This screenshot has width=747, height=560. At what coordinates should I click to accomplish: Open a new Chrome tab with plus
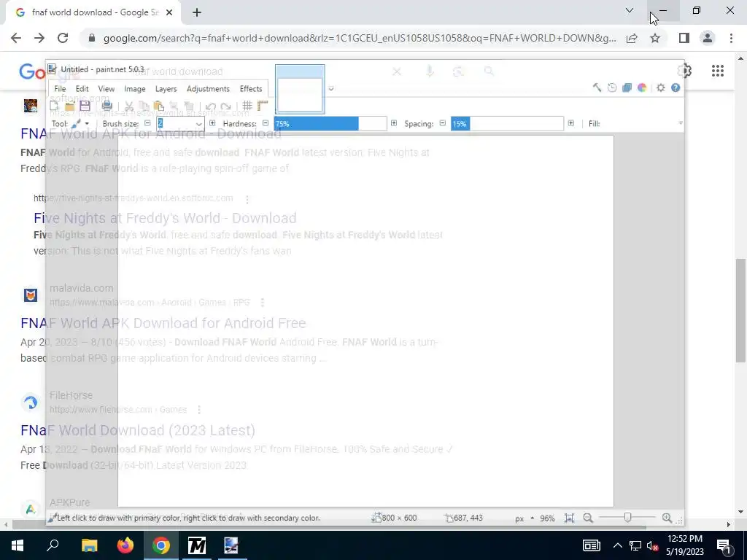click(197, 12)
